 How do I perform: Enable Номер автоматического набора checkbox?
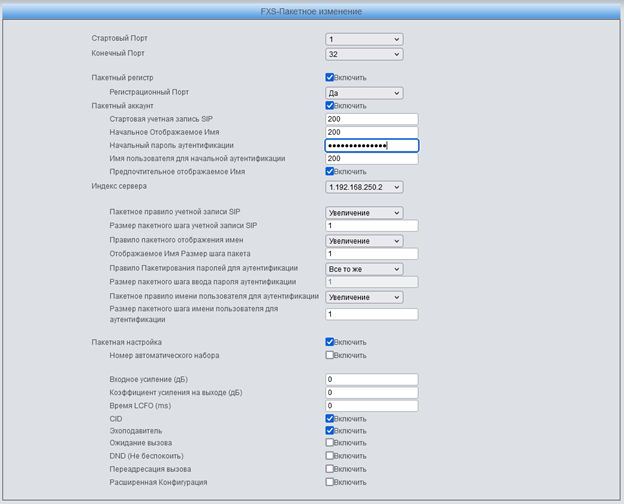click(x=330, y=355)
